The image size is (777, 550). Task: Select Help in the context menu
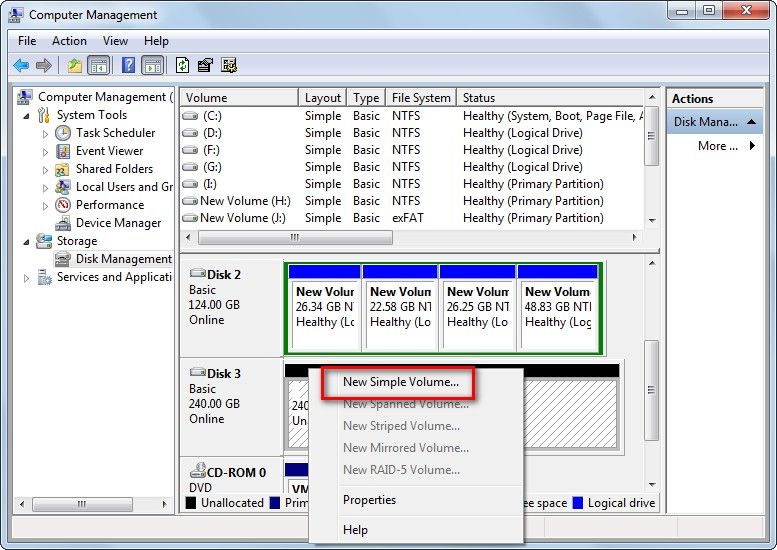(x=355, y=530)
